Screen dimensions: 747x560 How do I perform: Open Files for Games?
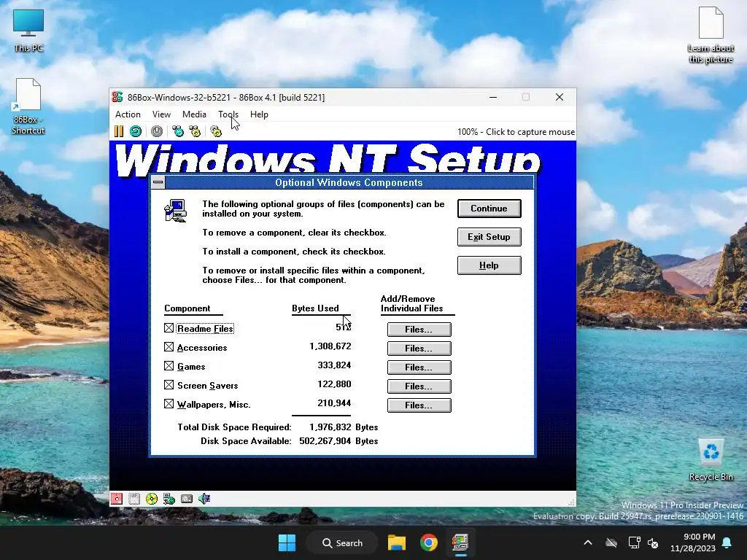pyautogui.click(x=419, y=367)
